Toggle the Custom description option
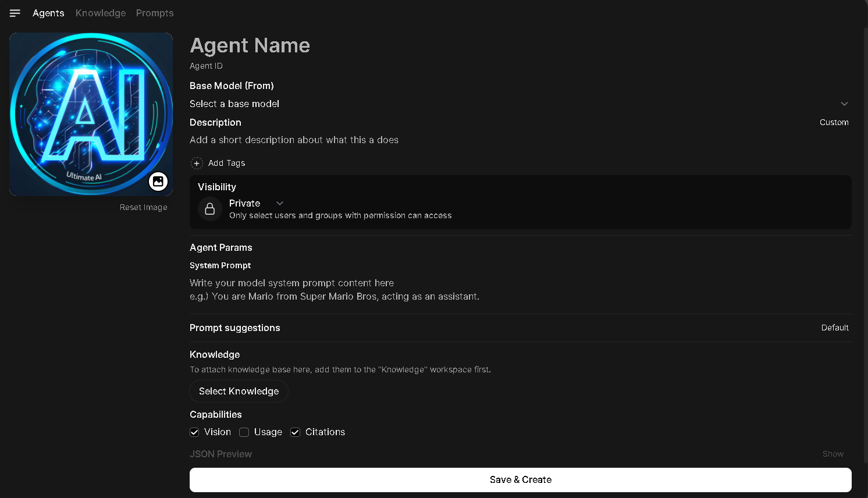 coord(834,122)
